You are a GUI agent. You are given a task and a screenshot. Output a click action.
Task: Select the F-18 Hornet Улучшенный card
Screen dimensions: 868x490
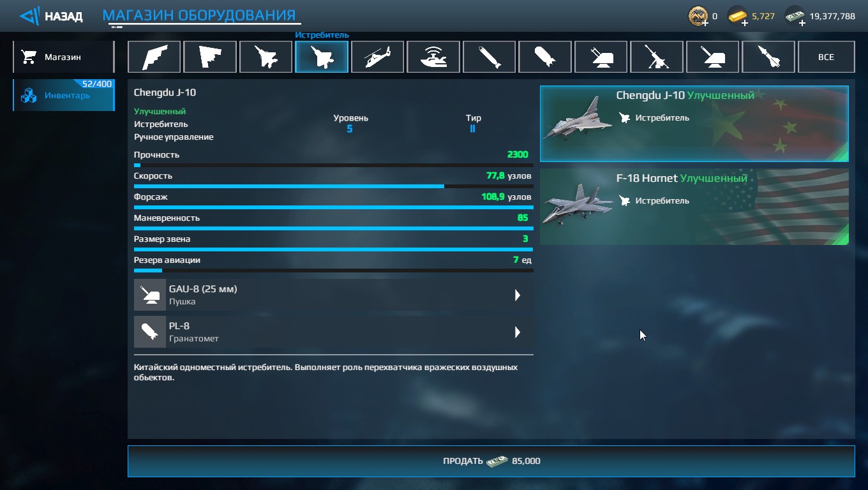pyautogui.click(x=694, y=207)
